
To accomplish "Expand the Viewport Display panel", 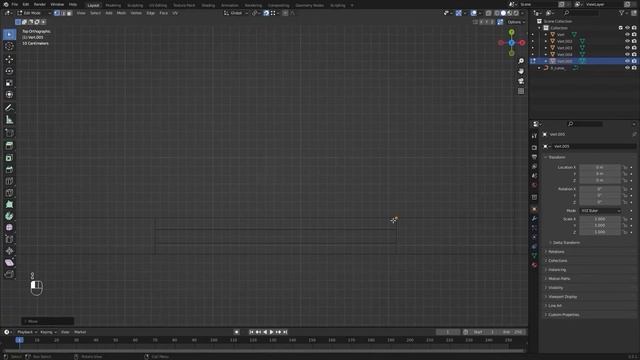I will 561,297.
